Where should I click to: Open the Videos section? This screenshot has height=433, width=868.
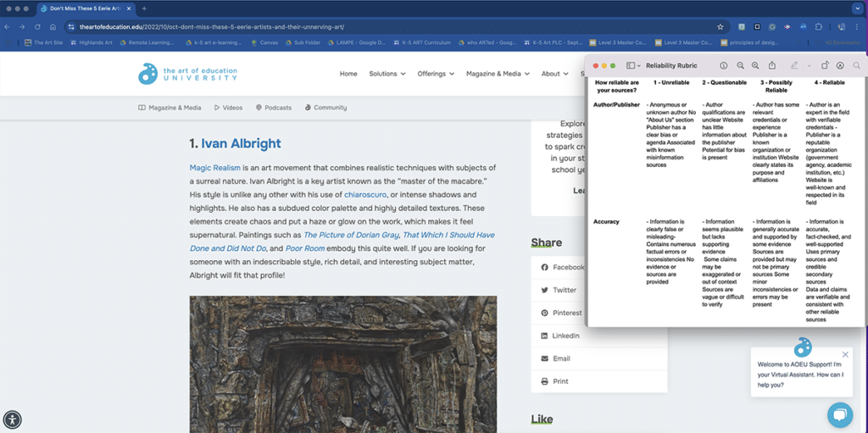(228, 108)
